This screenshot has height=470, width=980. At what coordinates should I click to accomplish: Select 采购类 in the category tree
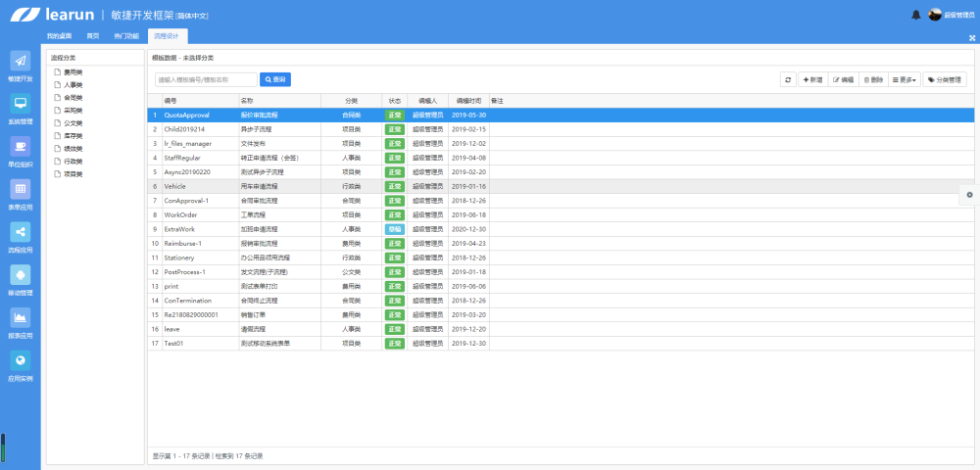(73, 111)
